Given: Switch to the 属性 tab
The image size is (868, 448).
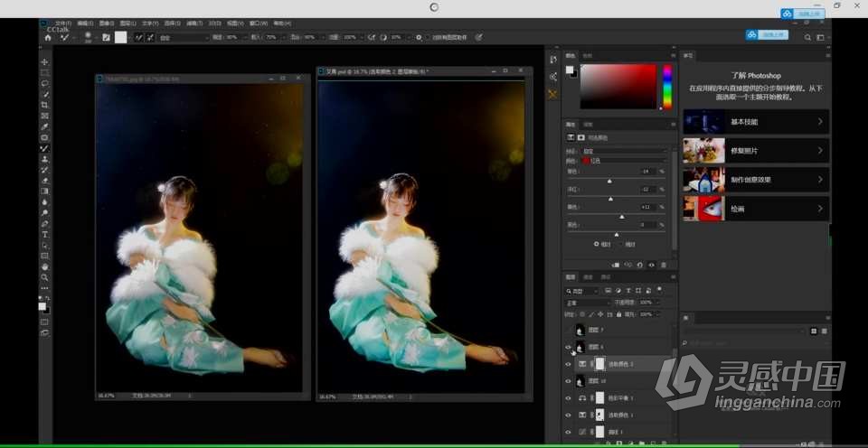Looking at the screenshot, I should click(571, 125).
